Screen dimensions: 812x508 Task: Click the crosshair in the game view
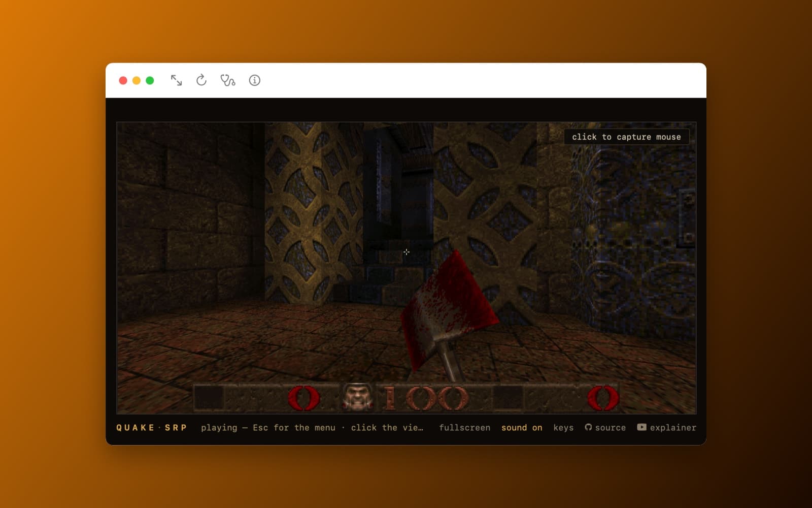pyautogui.click(x=407, y=252)
